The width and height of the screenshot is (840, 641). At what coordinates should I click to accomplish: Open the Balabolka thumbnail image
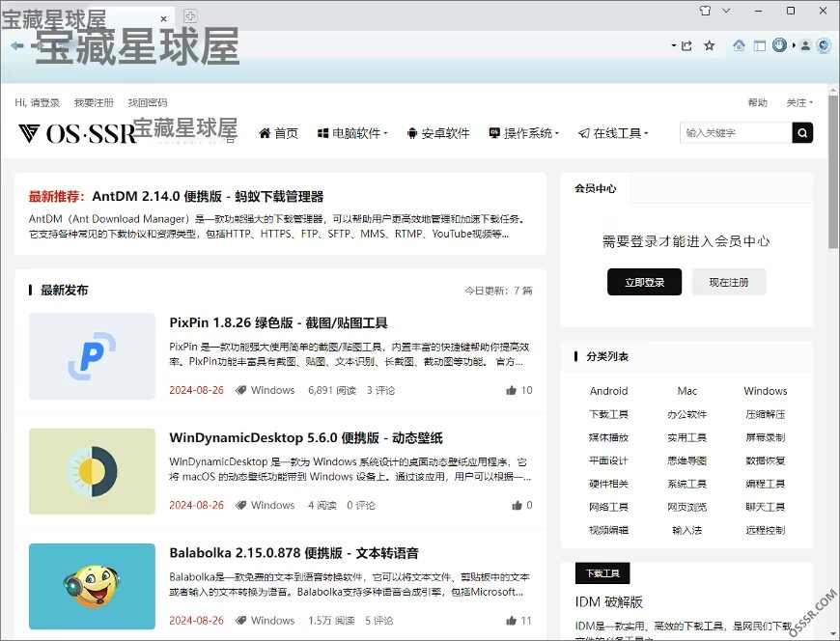click(x=92, y=586)
